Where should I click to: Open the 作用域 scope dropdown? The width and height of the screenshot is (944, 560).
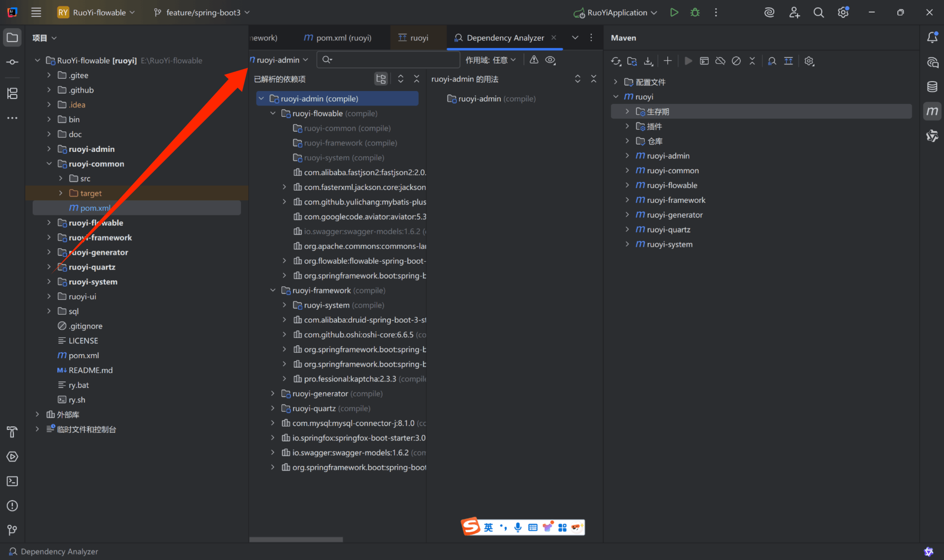click(490, 60)
